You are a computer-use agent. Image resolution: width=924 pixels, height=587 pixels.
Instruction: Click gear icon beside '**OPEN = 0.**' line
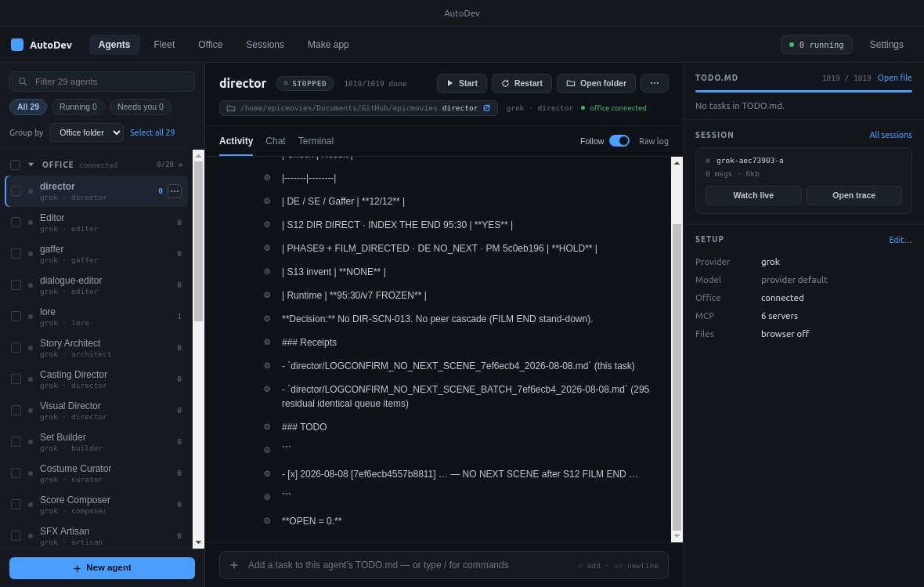pos(267,521)
